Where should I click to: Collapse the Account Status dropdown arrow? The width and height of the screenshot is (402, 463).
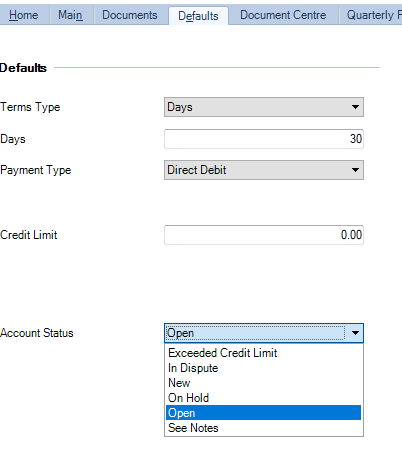coord(355,333)
